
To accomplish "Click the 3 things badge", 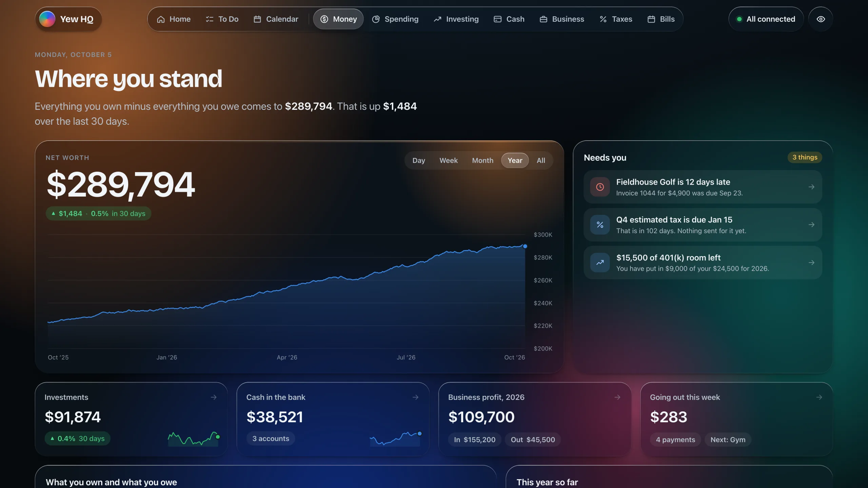I will 805,157.
